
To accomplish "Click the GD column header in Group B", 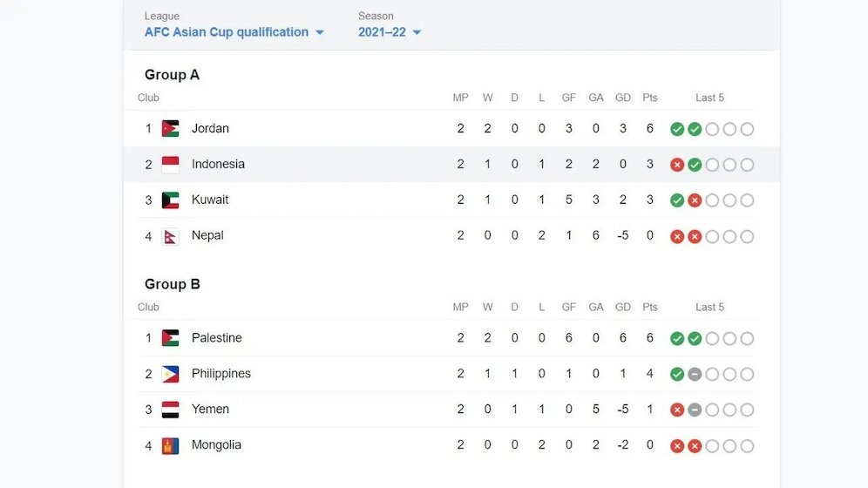I will [623, 307].
